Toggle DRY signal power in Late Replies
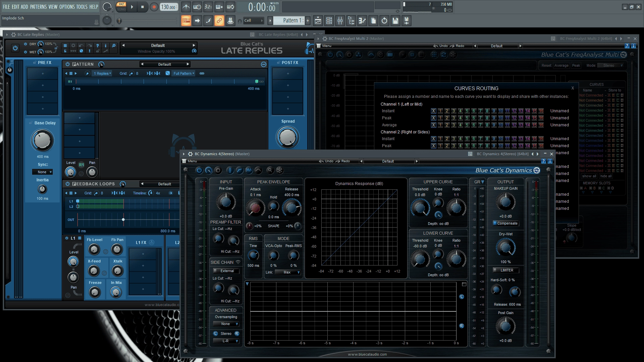Viewport: 644px width, 362px height. pos(25,44)
